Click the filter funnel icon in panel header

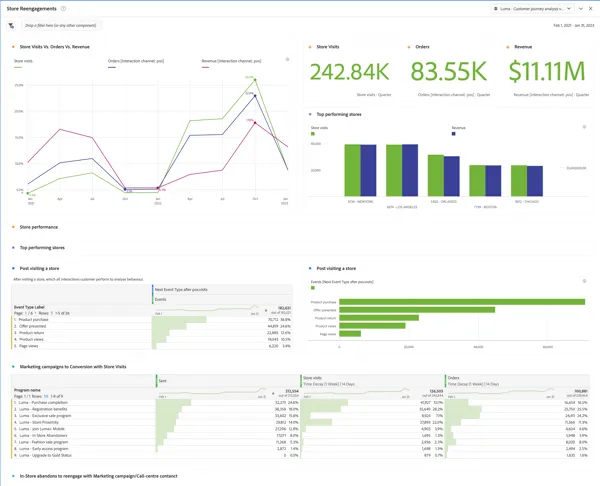pos(11,26)
